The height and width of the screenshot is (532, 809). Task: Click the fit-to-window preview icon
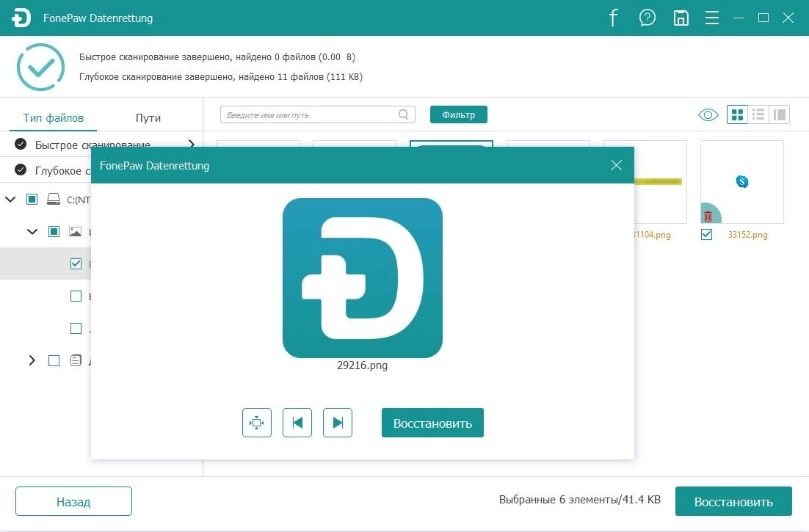pos(256,423)
